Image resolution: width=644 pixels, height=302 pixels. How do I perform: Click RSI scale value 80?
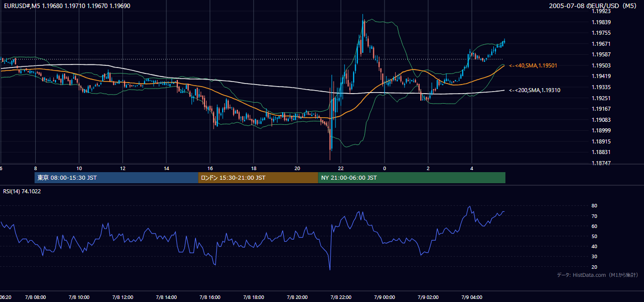pos(595,206)
